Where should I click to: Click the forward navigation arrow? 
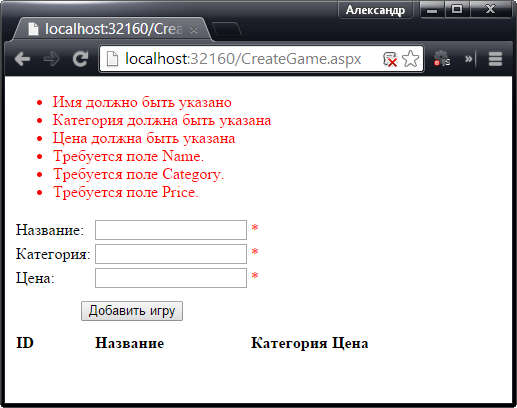[x=51, y=59]
